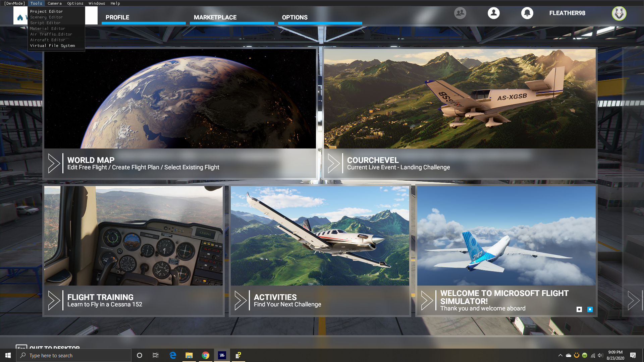Open the OPTIONS tab

pos(294,17)
